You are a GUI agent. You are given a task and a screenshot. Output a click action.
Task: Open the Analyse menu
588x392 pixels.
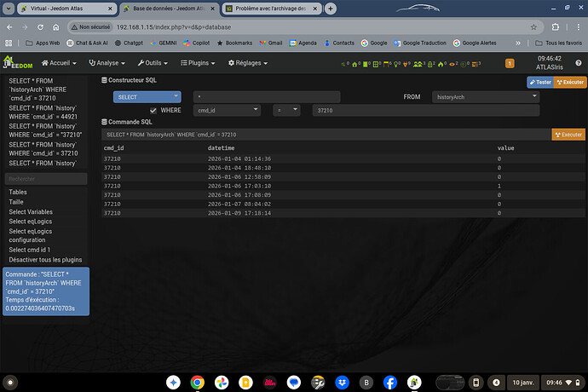[107, 63]
